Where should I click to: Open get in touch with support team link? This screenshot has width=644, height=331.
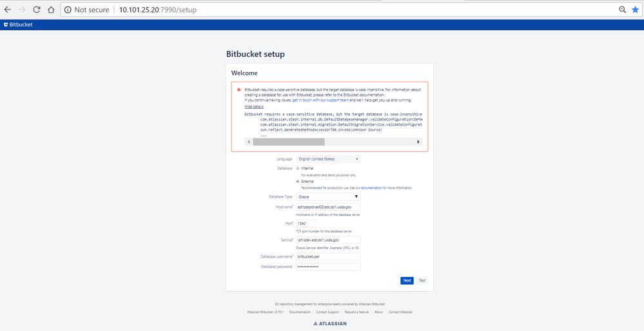[321, 100]
